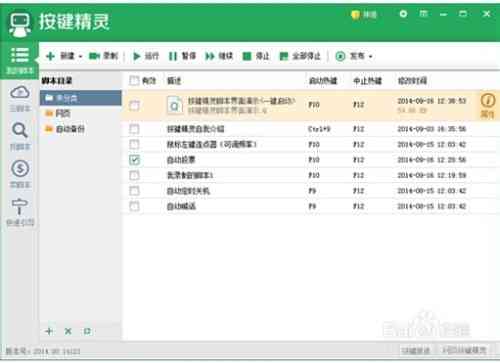Screen dimensions: 500x363
Task: Click the 暂停 Pause toolbar icon
Action: (x=172, y=56)
